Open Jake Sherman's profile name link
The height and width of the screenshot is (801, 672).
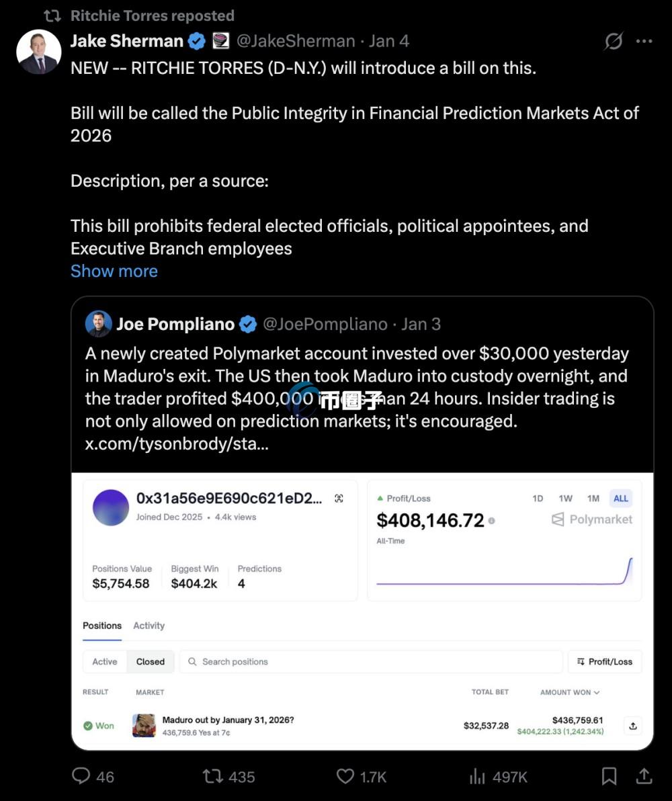point(127,41)
